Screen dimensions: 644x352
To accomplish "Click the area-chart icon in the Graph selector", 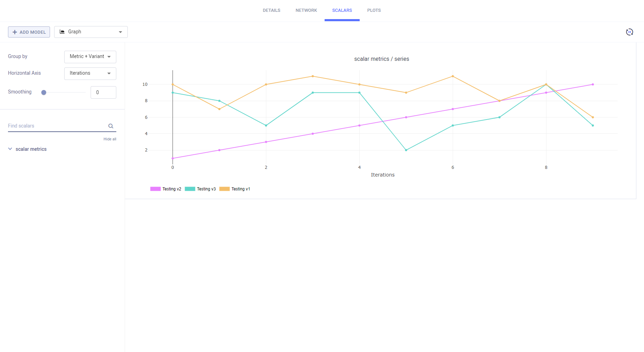I will [x=62, y=32].
